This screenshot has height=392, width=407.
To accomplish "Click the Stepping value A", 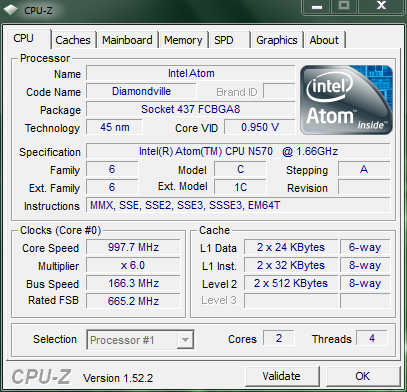I will pyautogui.click(x=364, y=169).
